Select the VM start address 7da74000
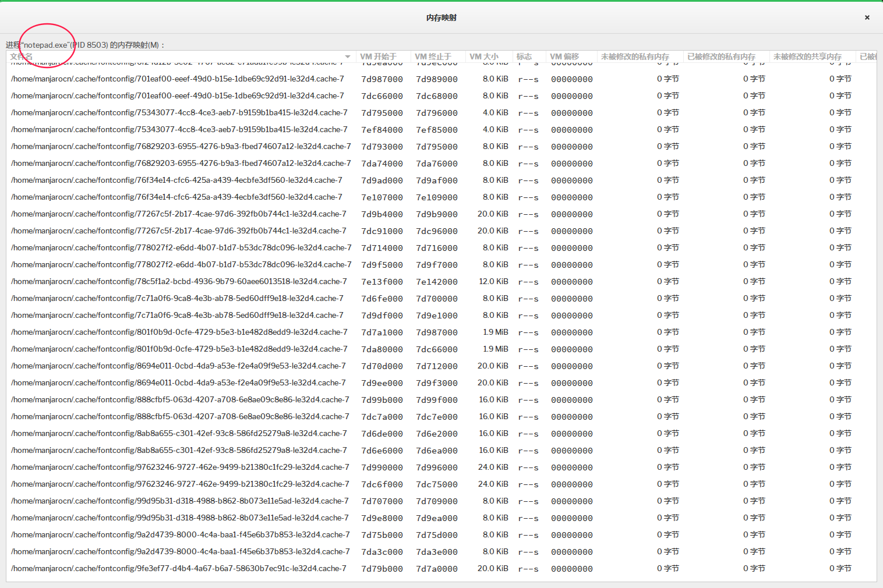The width and height of the screenshot is (883, 588). click(382, 164)
